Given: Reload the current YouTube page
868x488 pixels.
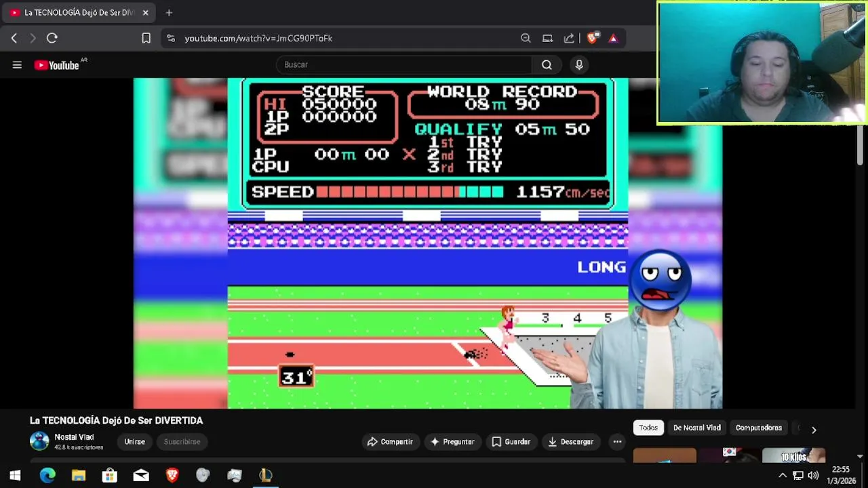Looking at the screenshot, I should 52,38.
